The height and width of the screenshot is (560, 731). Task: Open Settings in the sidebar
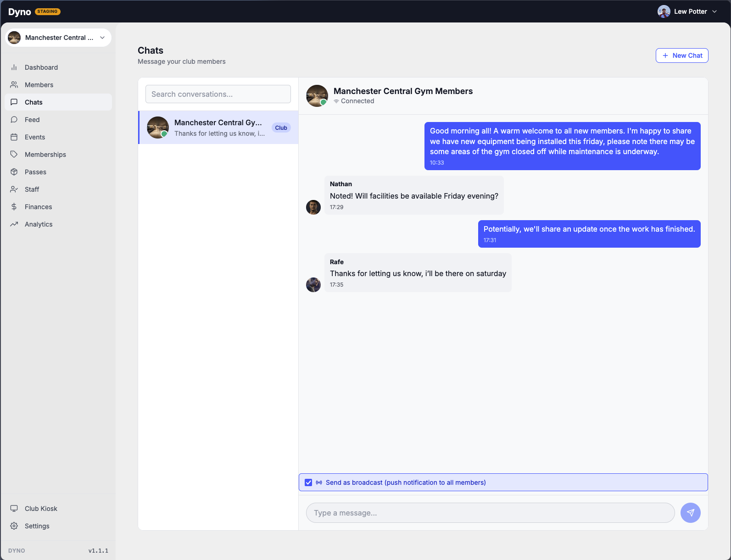[58, 526]
